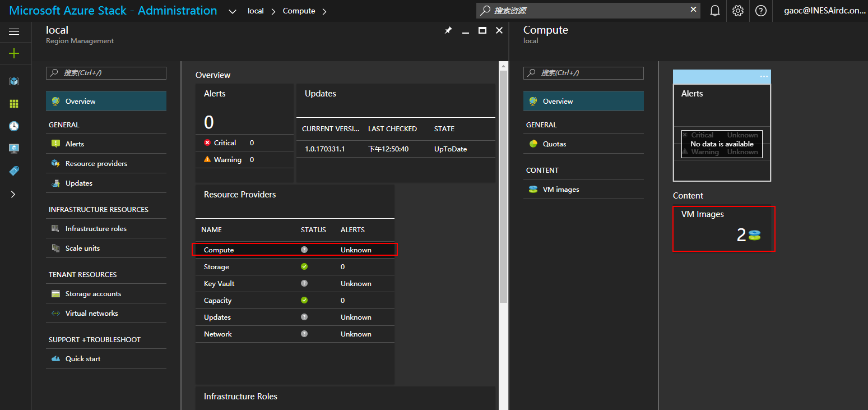Click the UpToDate state cell
This screenshot has width=868, height=410.
click(451, 149)
